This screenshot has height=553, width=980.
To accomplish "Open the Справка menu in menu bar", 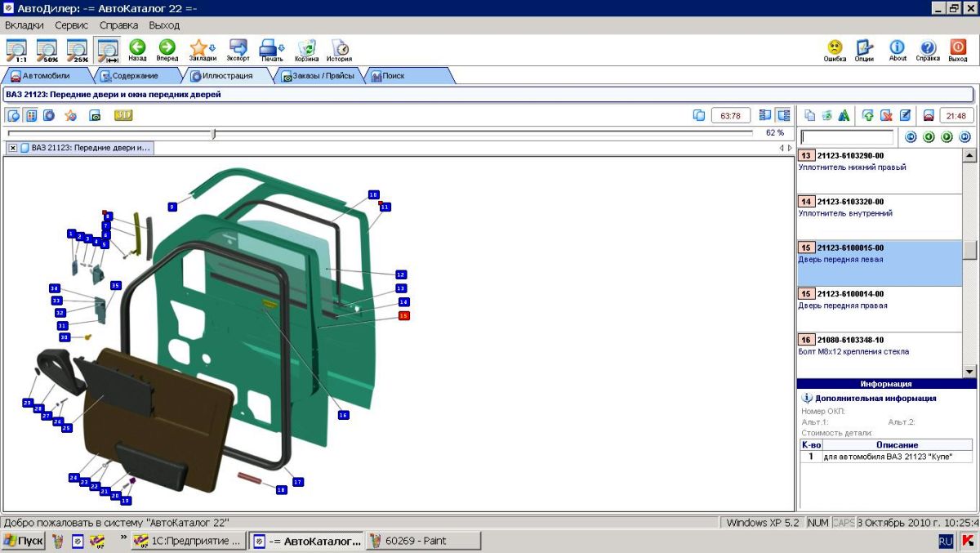I will (x=119, y=25).
